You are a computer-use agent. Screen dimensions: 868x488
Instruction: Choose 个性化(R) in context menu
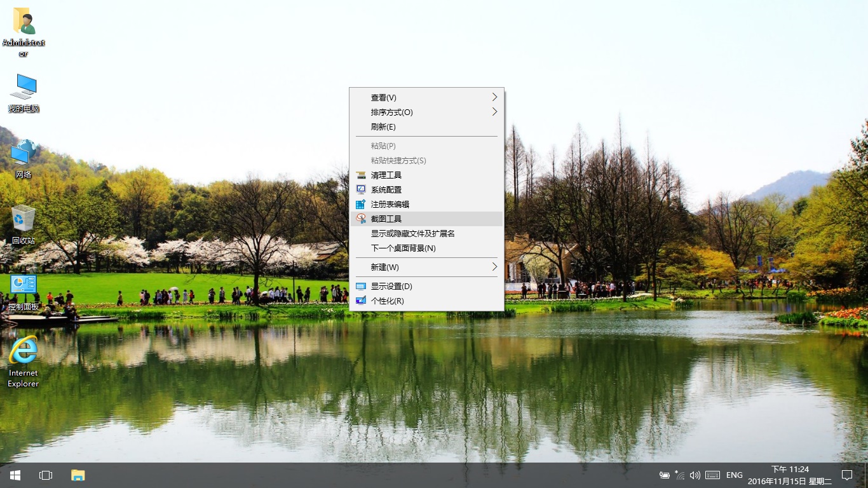pyautogui.click(x=427, y=301)
